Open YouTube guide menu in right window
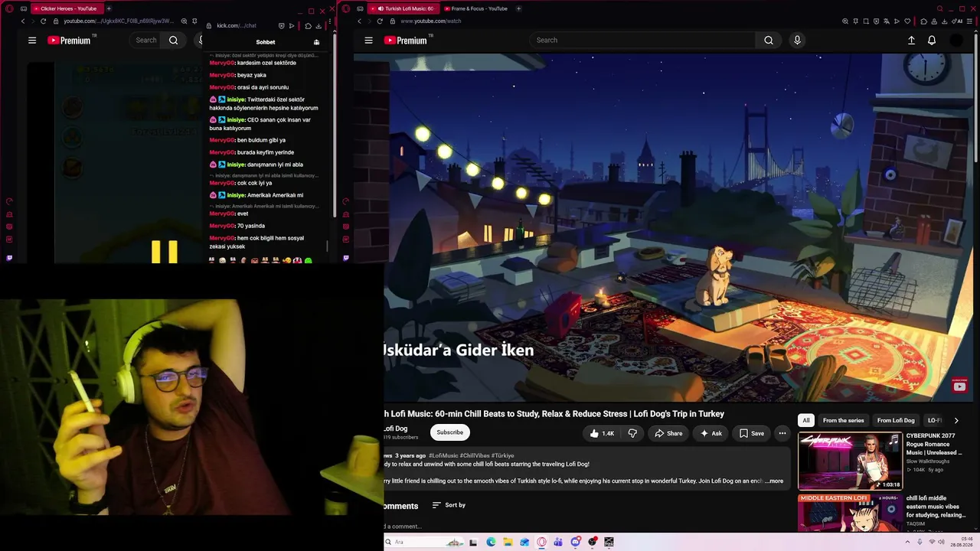Image resolution: width=980 pixels, height=551 pixels. click(x=368, y=40)
